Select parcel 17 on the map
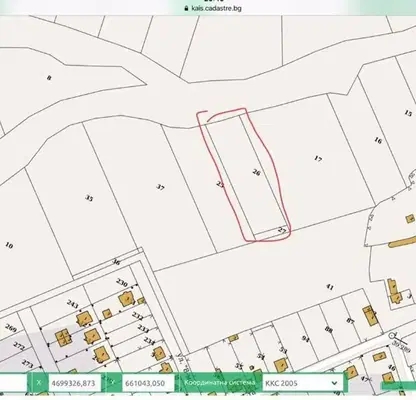 coord(318,159)
